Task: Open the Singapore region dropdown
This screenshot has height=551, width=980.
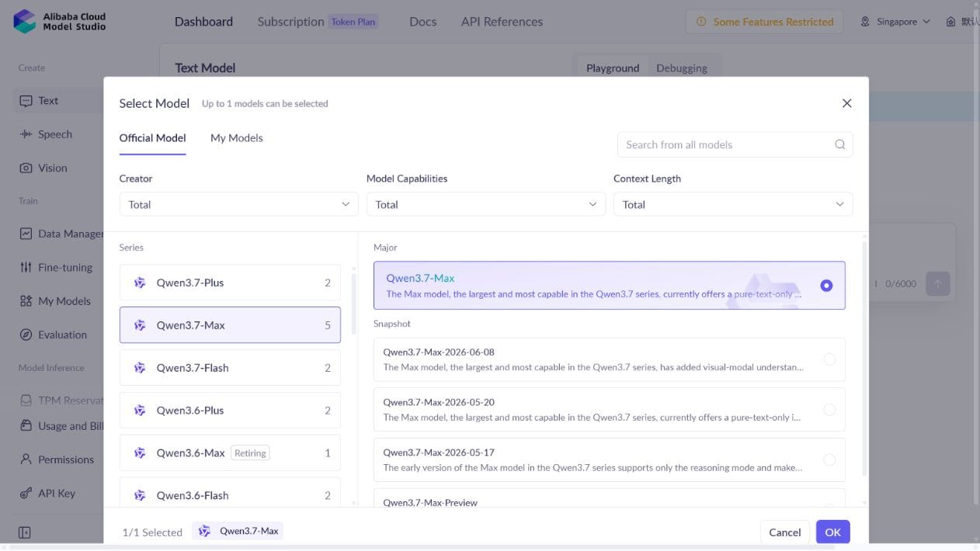Action: [895, 22]
